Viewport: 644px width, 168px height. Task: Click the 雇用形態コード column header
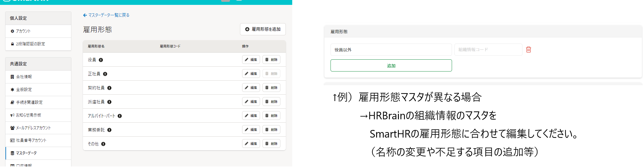[x=170, y=46]
